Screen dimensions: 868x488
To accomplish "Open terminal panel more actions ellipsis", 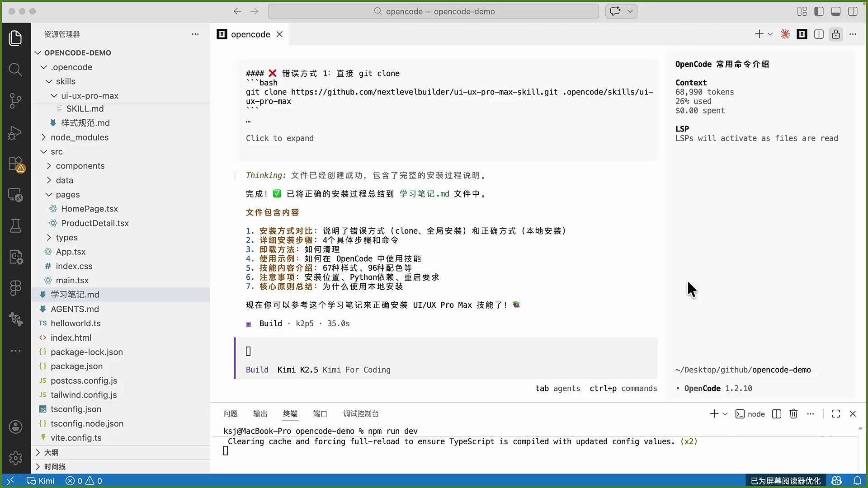I will click(x=811, y=413).
